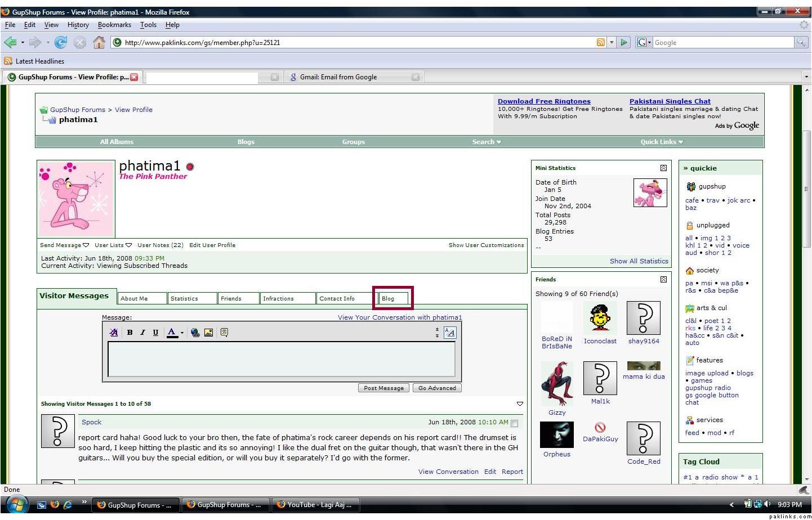Click the Remove Text Formatting icon
This screenshot has height=520, width=812.
(114, 333)
